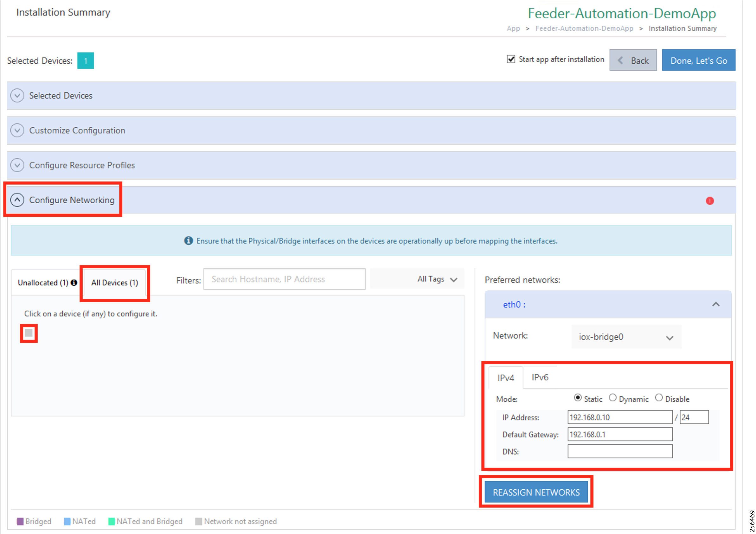Click the subnet prefix field 24
This screenshot has height=534, width=756.
[694, 417]
